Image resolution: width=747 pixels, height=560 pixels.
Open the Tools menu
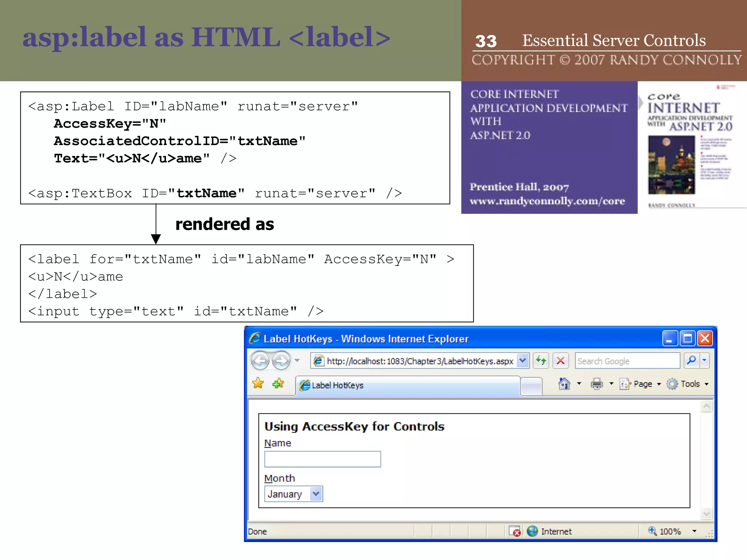688,384
